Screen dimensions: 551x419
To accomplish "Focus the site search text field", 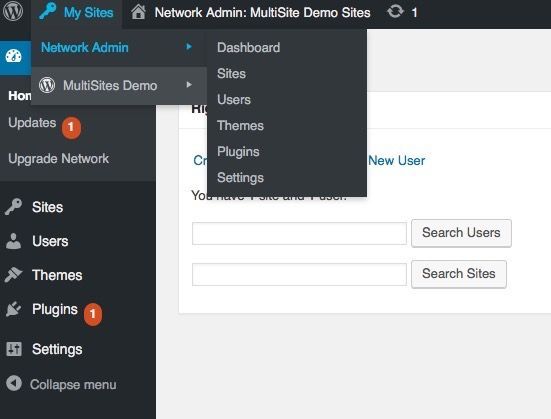I will [x=299, y=274].
